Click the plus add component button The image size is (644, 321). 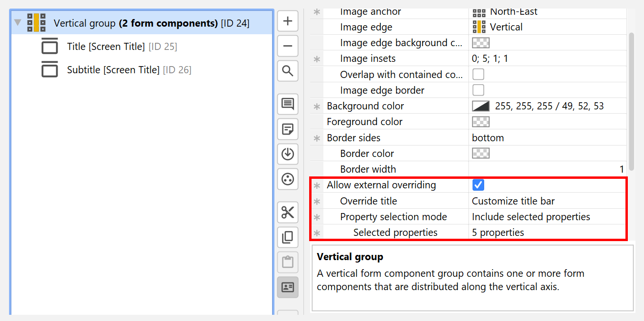pyautogui.click(x=288, y=21)
